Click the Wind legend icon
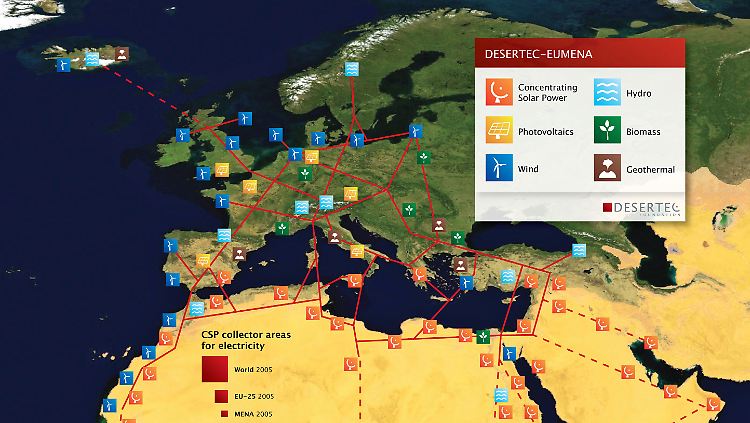 point(499,168)
